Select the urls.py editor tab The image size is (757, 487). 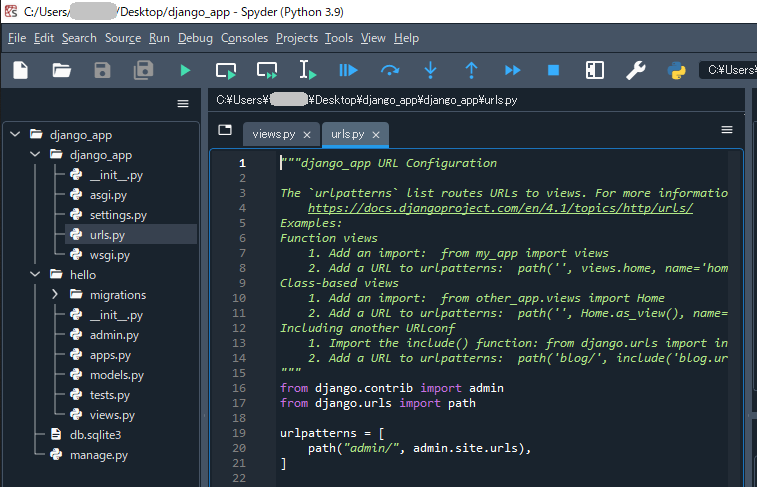coord(348,134)
